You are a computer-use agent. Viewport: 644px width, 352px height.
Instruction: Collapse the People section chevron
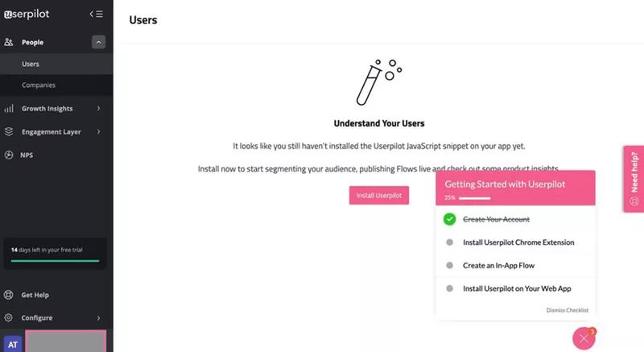click(x=98, y=42)
